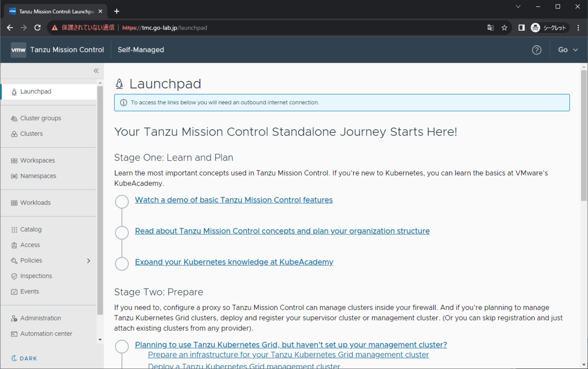Open 'Expand your Kubernetes knowledge' link
The width and height of the screenshot is (588, 369).
234,262
